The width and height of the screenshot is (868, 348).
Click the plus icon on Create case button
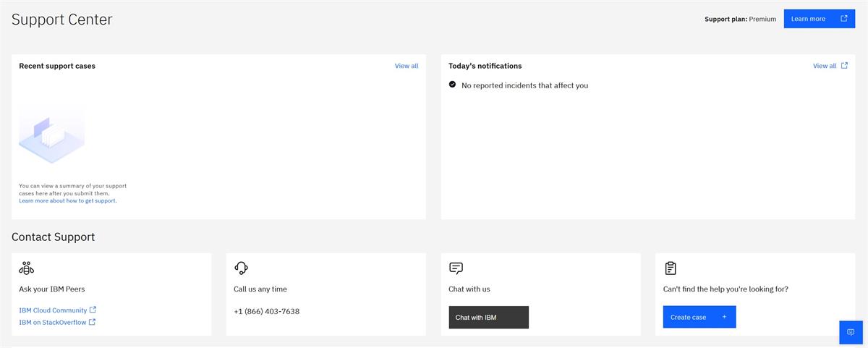[x=724, y=317]
